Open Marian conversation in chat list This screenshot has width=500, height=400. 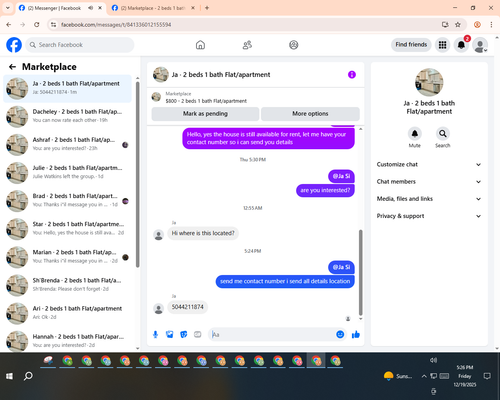[67, 257]
